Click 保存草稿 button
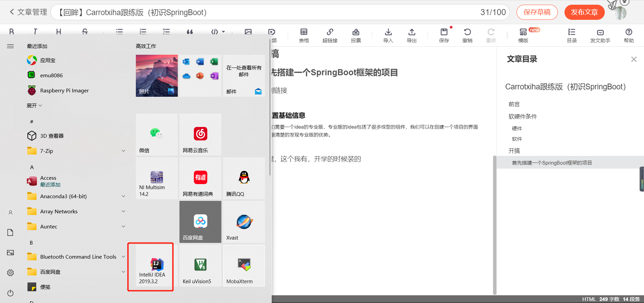This screenshot has width=644, height=303. (537, 12)
